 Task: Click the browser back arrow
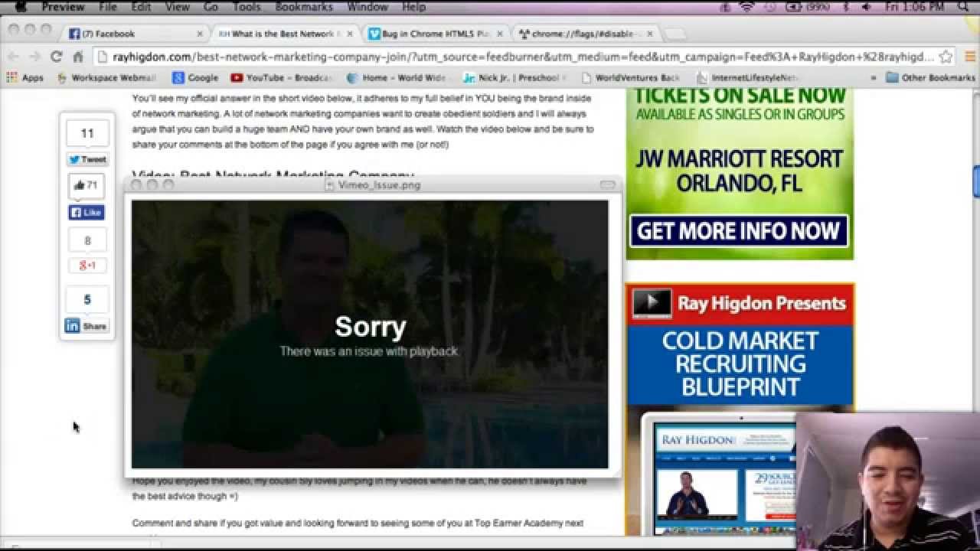click(13, 57)
